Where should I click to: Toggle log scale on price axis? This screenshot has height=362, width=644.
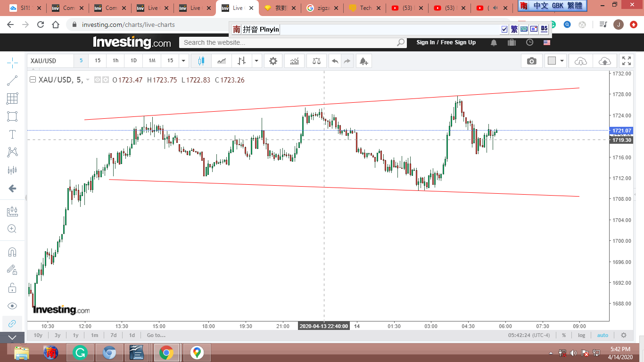tap(581, 335)
